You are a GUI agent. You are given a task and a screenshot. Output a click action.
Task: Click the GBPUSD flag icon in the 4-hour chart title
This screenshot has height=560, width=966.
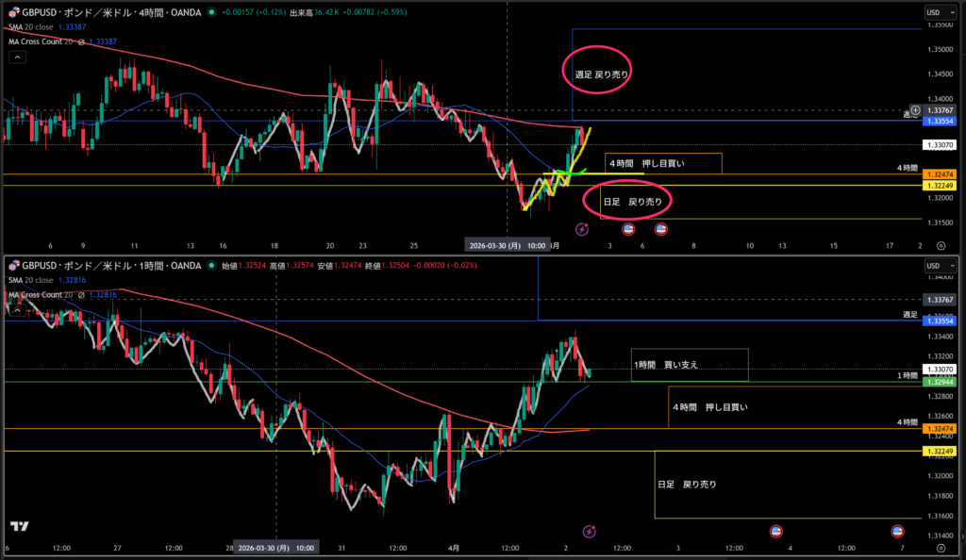[11, 12]
